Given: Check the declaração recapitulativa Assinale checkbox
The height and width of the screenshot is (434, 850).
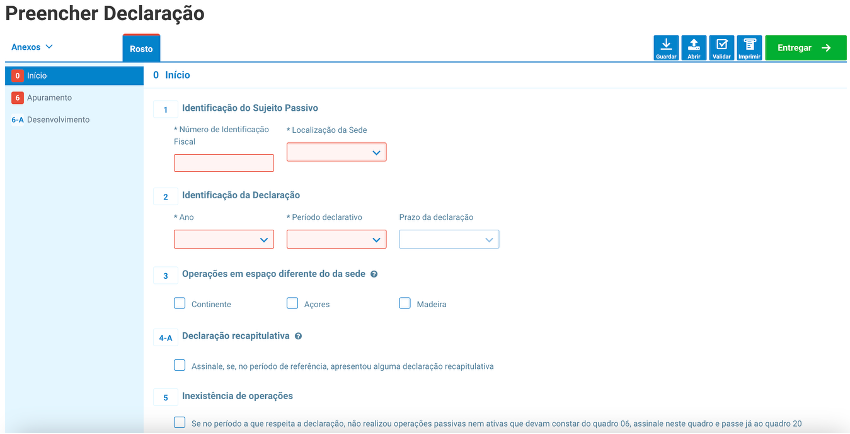Looking at the screenshot, I should (x=180, y=366).
